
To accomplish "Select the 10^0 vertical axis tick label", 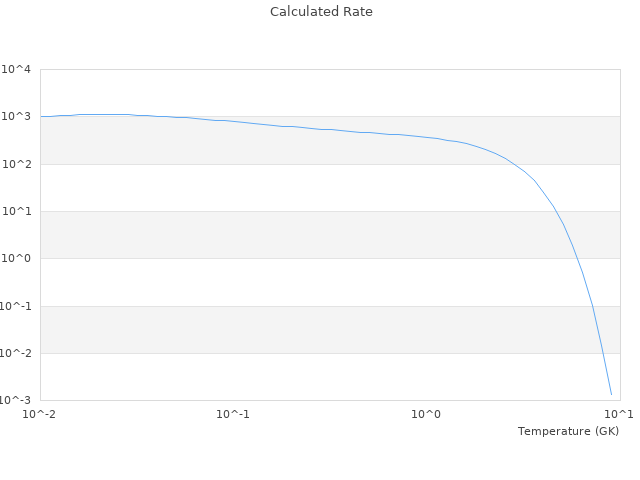I will click(17, 259).
